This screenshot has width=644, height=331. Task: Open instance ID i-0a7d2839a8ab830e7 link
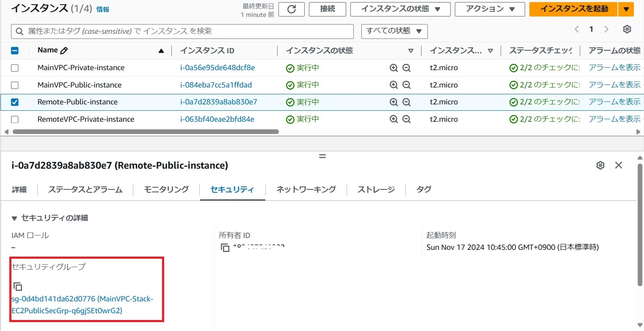coord(219,102)
